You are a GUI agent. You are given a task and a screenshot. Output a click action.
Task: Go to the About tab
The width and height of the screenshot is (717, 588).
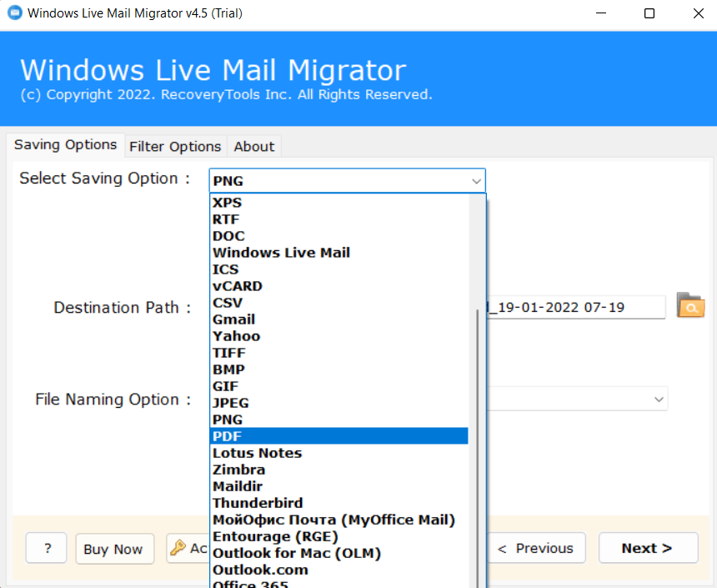tap(254, 147)
